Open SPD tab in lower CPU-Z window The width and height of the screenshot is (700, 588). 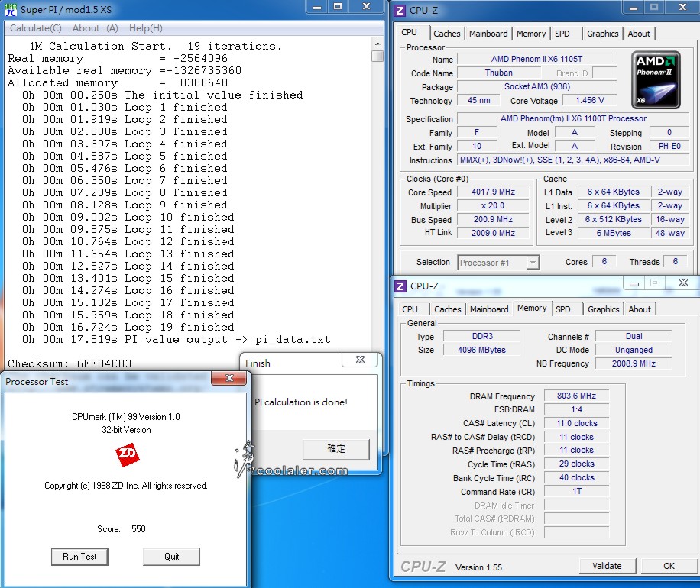(x=563, y=309)
